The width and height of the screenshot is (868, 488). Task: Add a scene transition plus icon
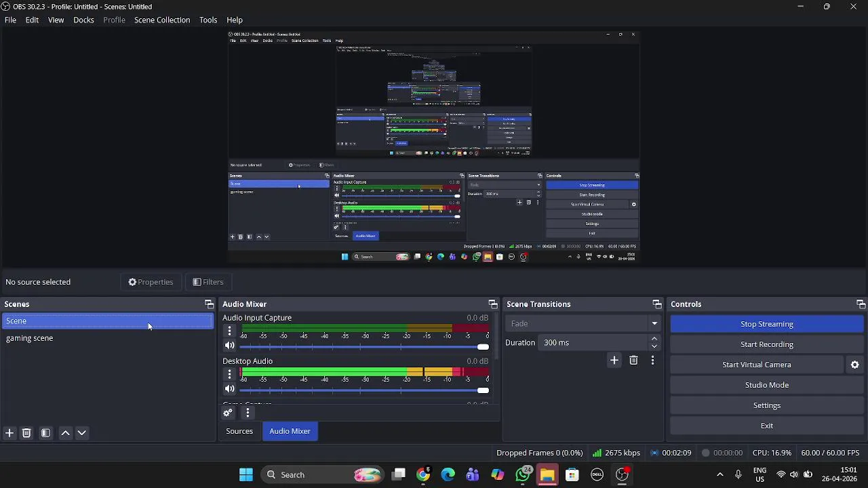[614, 361]
